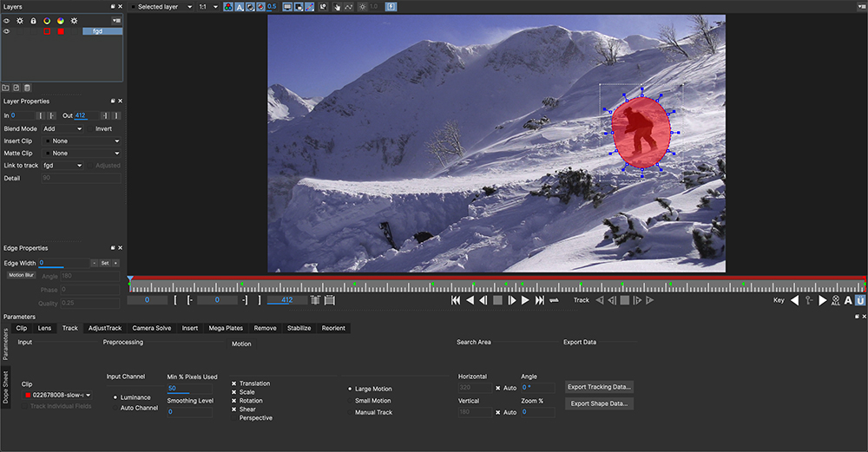Click the fgd layer red fill color swatch
Screen dimensions: 868x452
pyautogui.click(x=61, y=31)
